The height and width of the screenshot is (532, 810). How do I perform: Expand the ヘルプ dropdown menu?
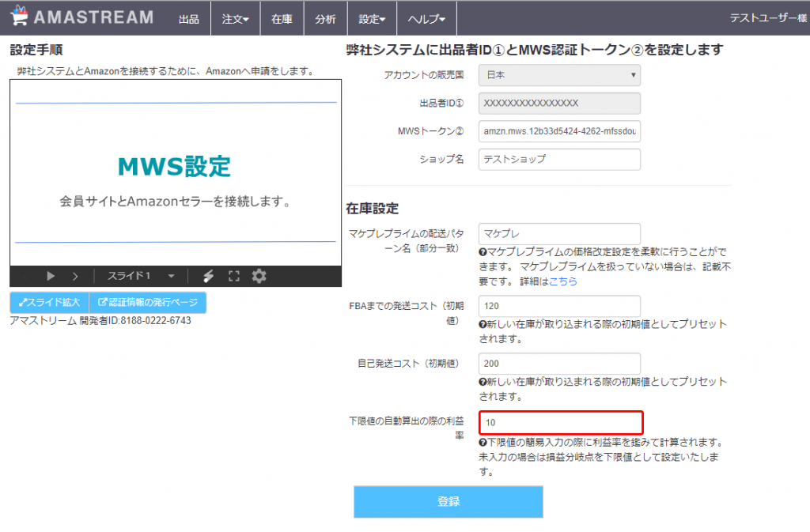pos(426,19)
